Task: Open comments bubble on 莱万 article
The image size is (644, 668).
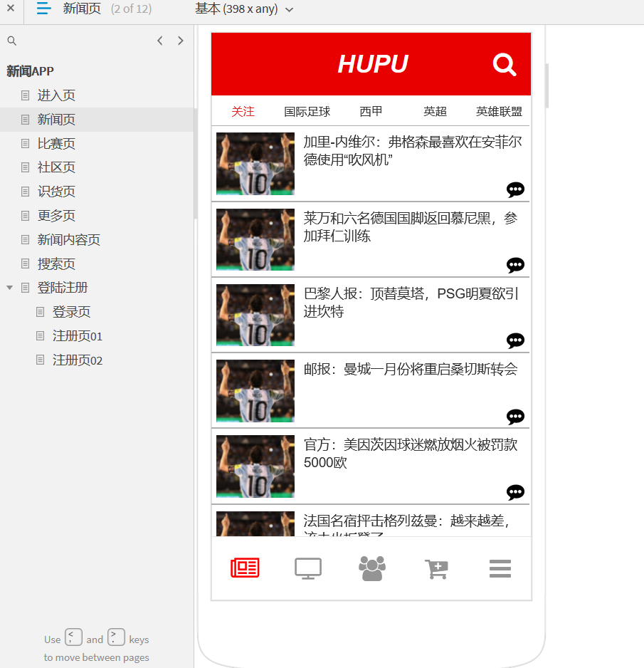Action: tap(515, 265)
